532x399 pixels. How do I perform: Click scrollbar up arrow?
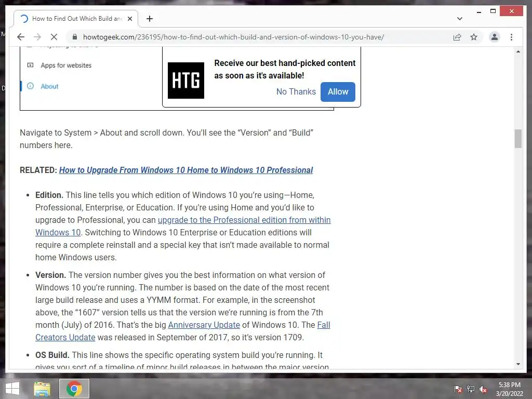tap(518, 51)
